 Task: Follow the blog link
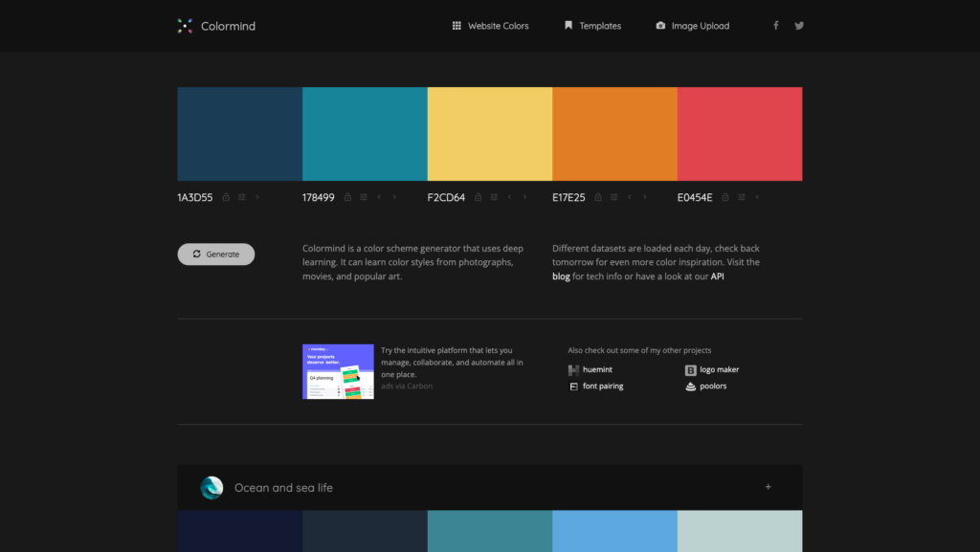pyautogui.click(x=561, y=276)
